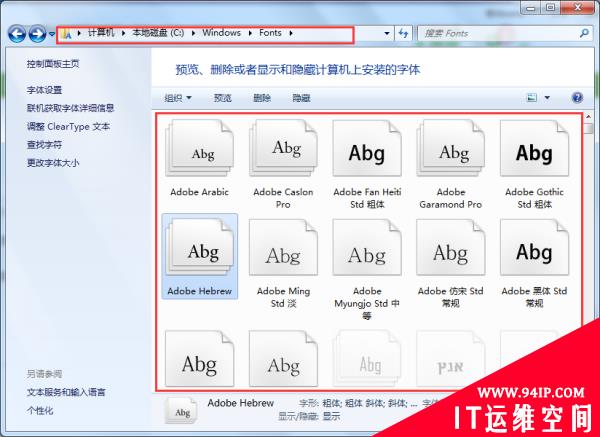The image size is (600, 437).
Task: Click the change view icon
Action: (x=532, y=98)
